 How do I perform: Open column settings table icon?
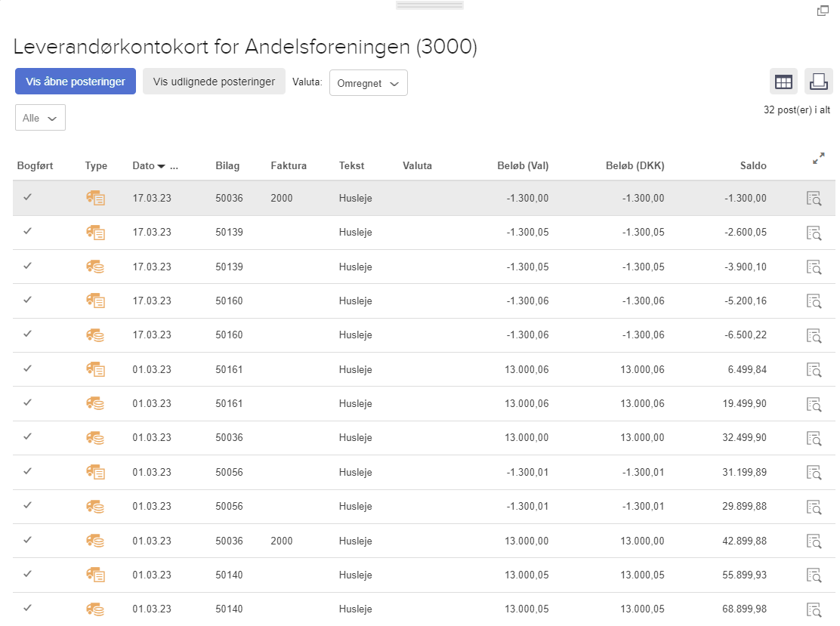(x=783, y=82)
